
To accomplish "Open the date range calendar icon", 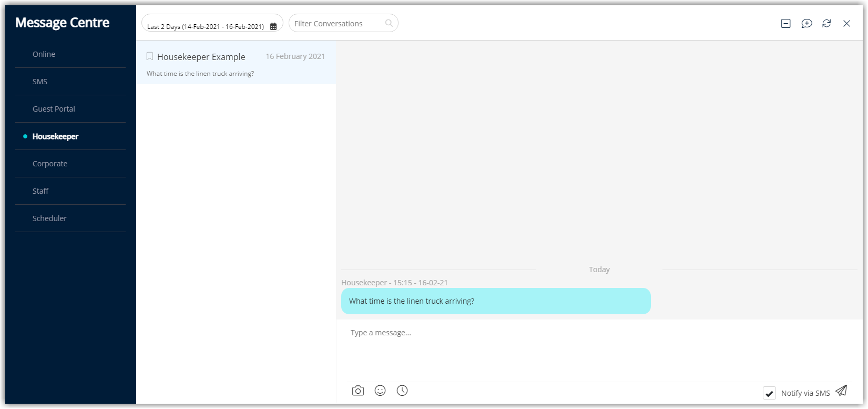I will [273, 26].
